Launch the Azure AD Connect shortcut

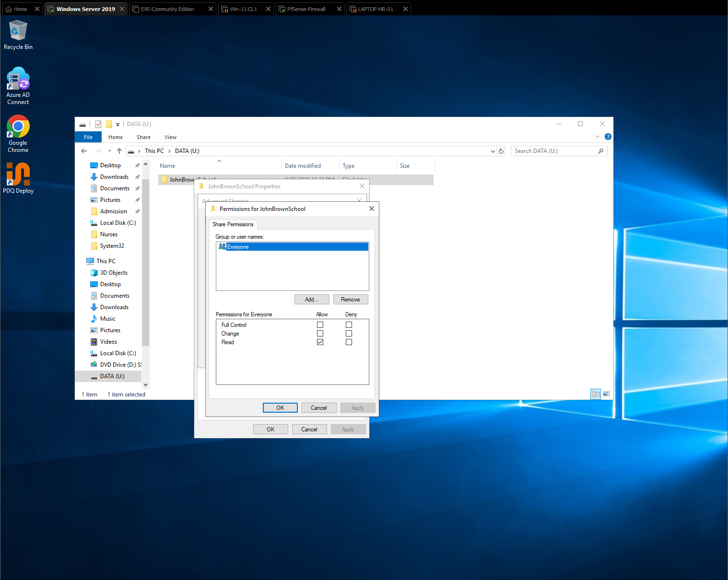click(x=18, y=86)
